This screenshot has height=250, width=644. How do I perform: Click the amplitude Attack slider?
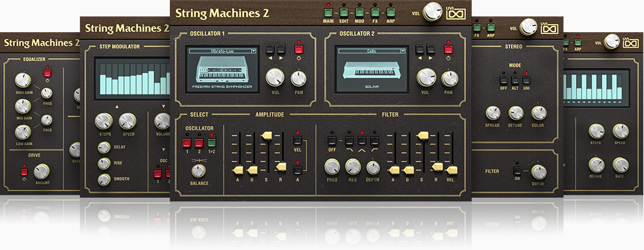[237, 169]
